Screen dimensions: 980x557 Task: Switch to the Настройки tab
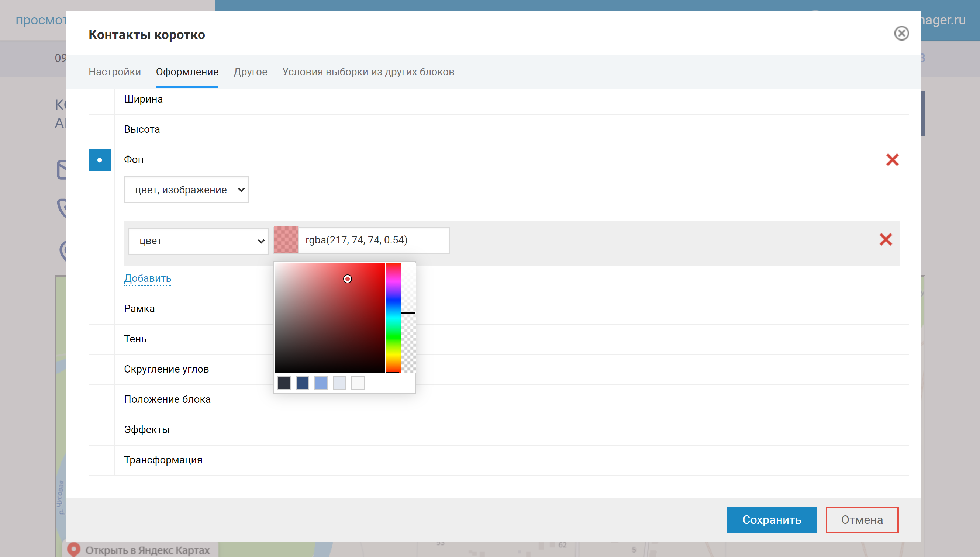(x=115, y=72)
